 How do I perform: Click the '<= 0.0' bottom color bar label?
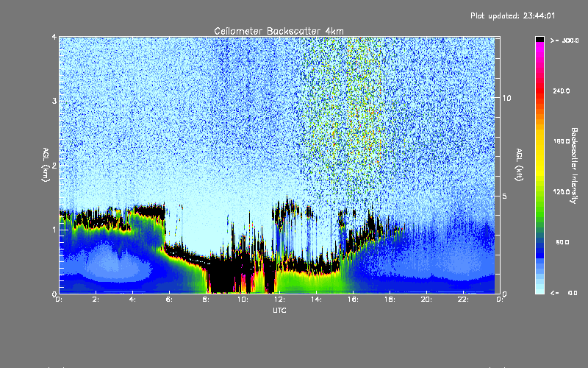(x=564, y=293)
